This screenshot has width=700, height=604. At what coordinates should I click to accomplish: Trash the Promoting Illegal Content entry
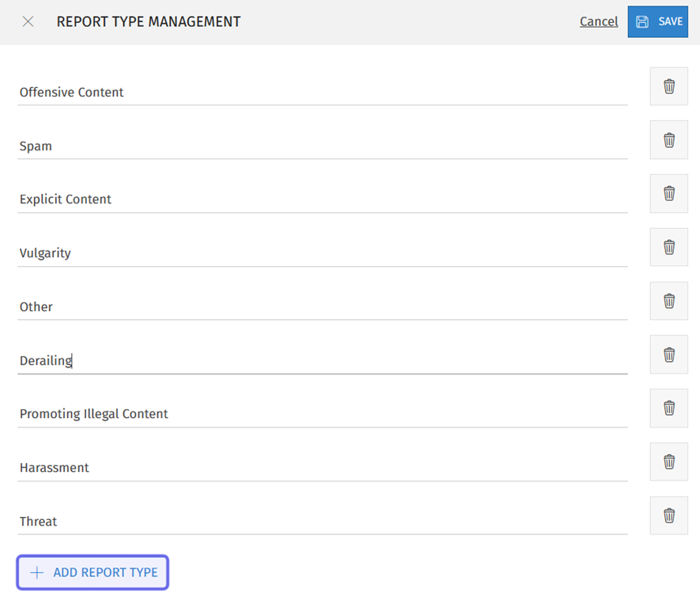tap(668, 408)
